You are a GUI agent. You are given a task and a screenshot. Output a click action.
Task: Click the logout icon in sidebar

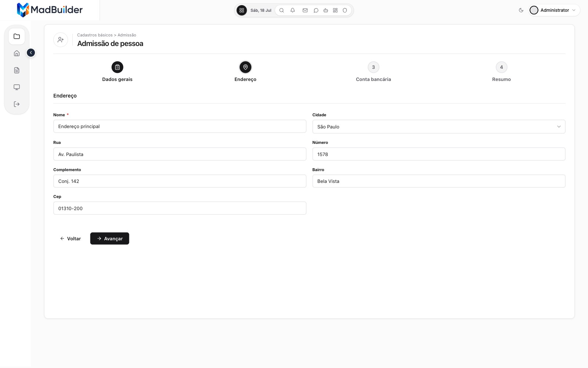17,104
